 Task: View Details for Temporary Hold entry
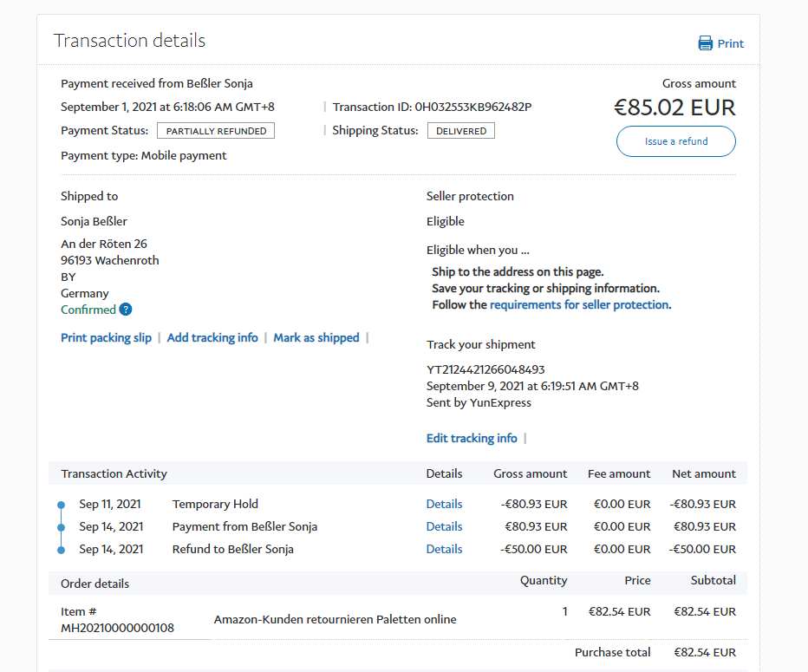pyautogui.click(x=444, y=504)
